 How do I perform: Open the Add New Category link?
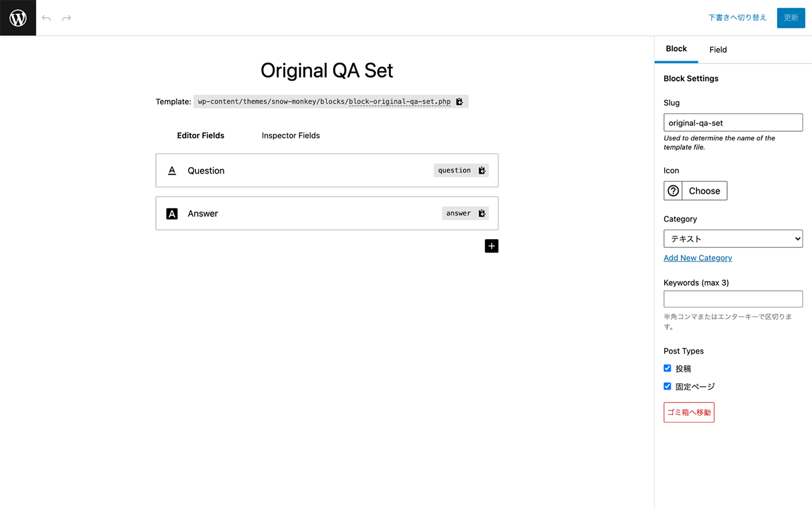tap(698, 258)
